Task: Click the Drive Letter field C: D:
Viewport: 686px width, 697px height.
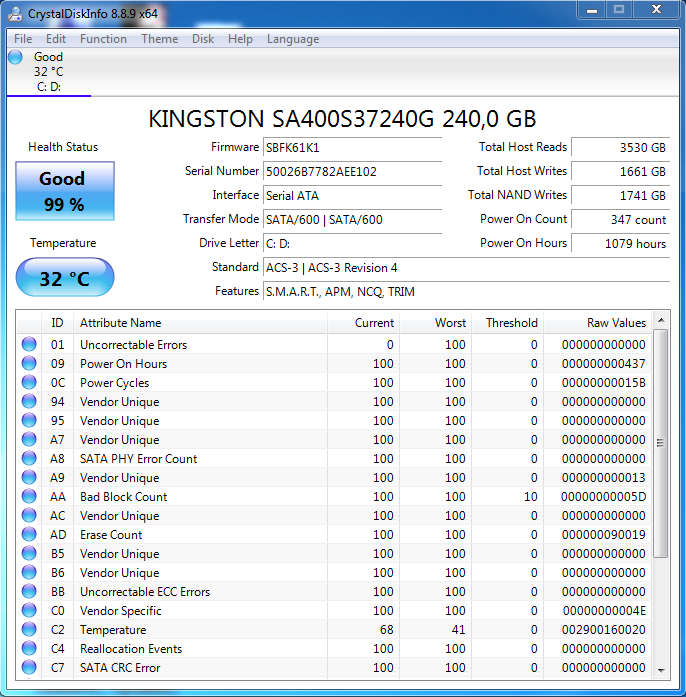Action: pos(352,244)
